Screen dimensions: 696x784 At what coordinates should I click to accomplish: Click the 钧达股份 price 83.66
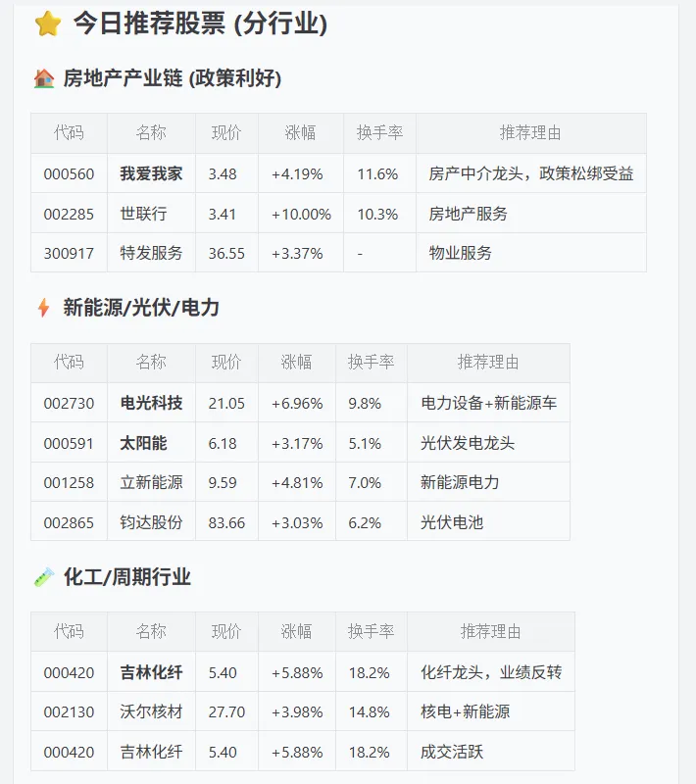click(x=226, y=522)
